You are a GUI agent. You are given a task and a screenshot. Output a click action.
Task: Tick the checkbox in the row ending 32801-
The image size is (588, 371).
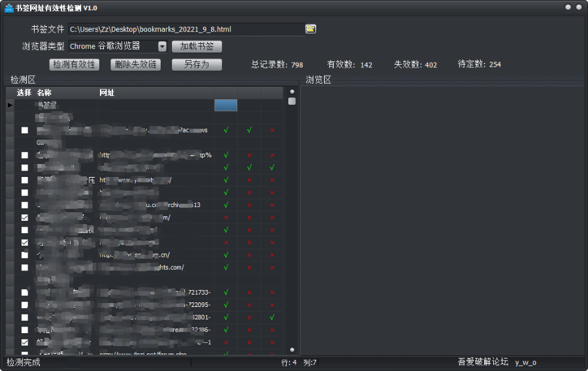(25, 317)
